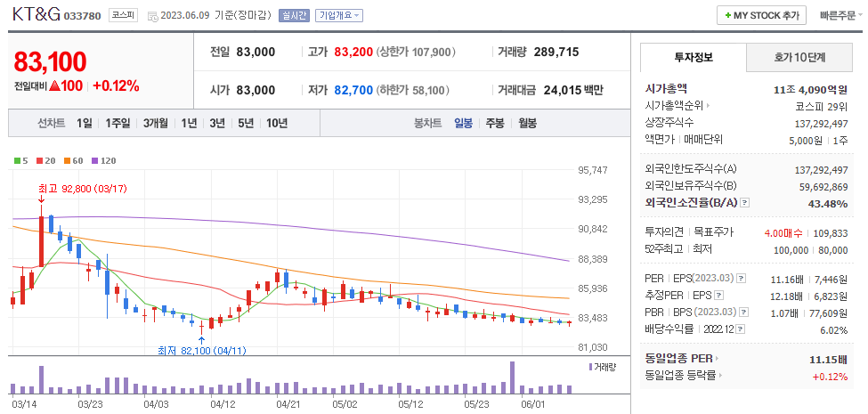This screenshot has height=414, width=868.
Task: Click the 거래대금 value 24,015 백만
Action: tap(573, 90)
